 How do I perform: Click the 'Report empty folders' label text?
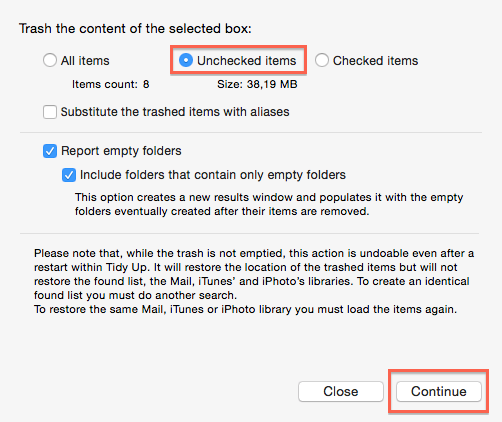point(121,151)
